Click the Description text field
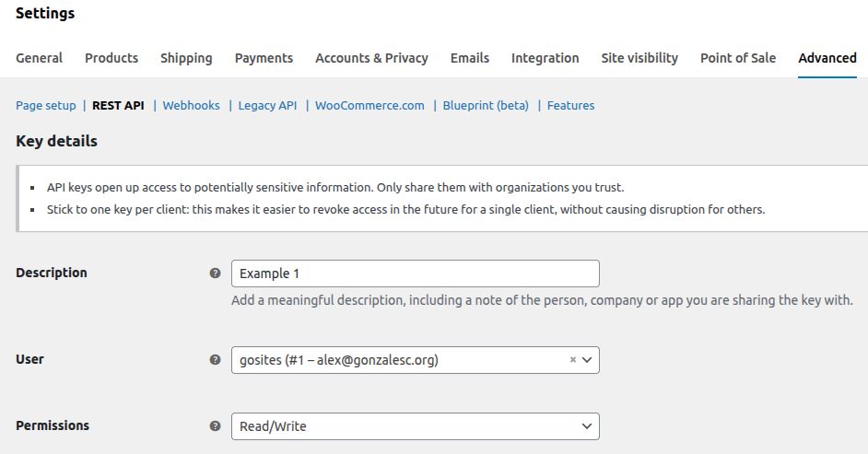Image resolution: width=868 pixels, height=454 pixels. click(415, 274)
